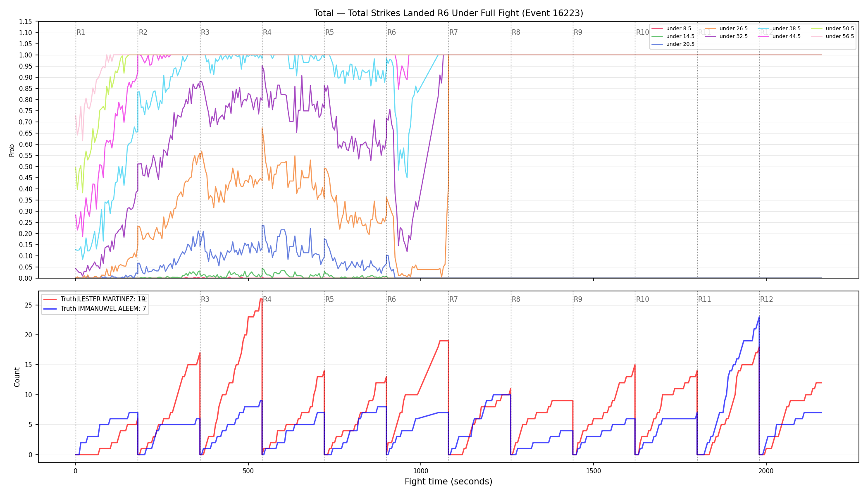Click the 'under 20.5' legend label
The width and height of the screenshot is (868, 496).
680,44
